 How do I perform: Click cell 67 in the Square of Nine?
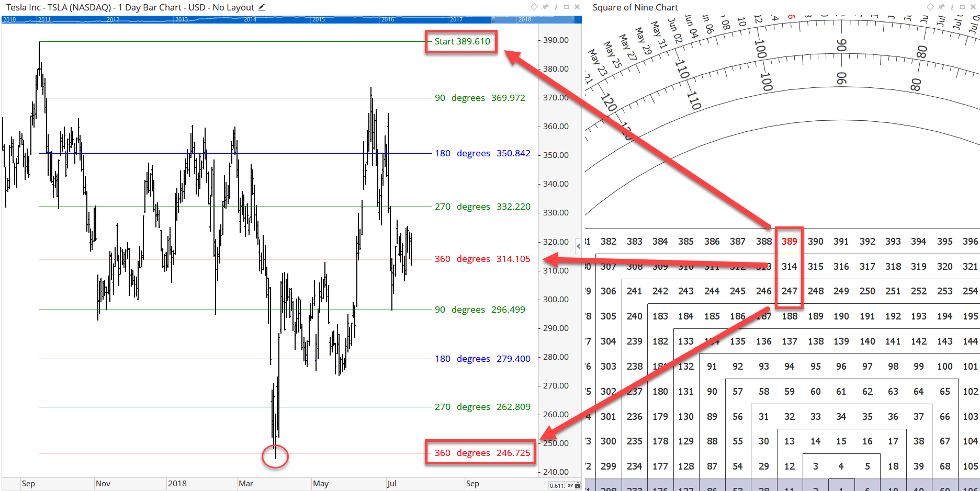[944, 441]
